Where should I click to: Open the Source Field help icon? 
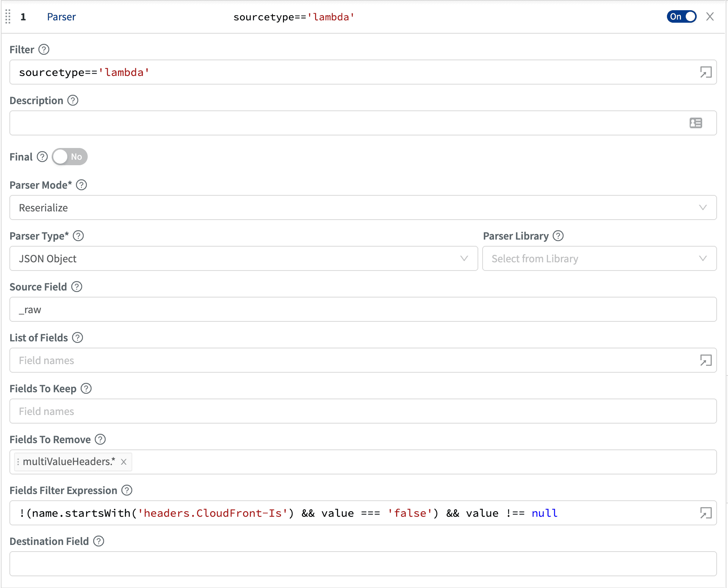coord(77,287)
